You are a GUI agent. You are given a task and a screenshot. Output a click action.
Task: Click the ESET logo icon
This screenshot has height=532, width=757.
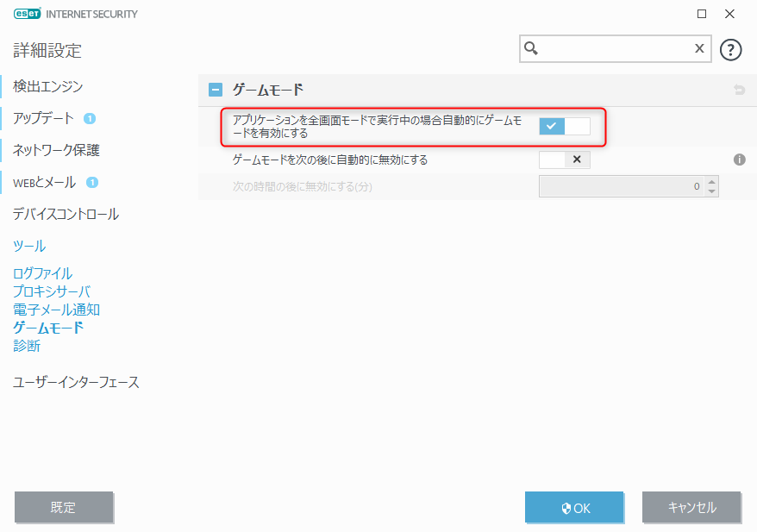27,13
